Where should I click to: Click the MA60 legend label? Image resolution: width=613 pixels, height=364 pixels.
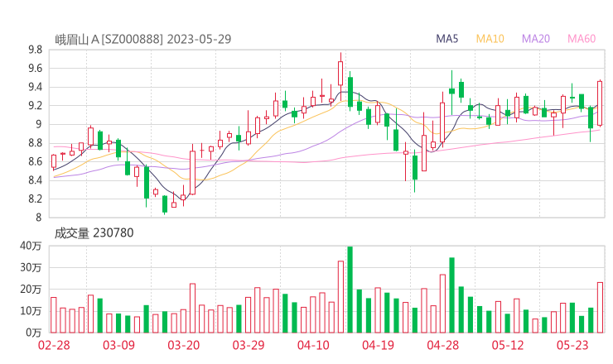point(582,39)
